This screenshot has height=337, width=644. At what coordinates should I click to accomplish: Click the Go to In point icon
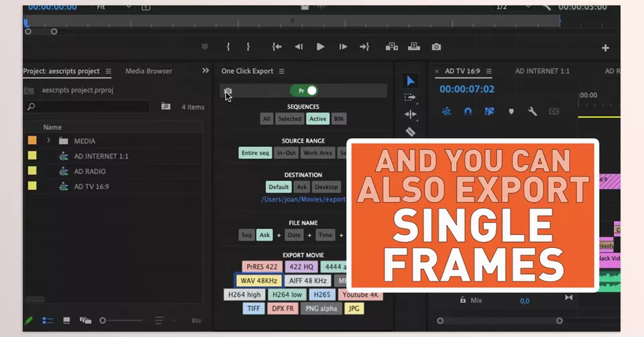277,47
